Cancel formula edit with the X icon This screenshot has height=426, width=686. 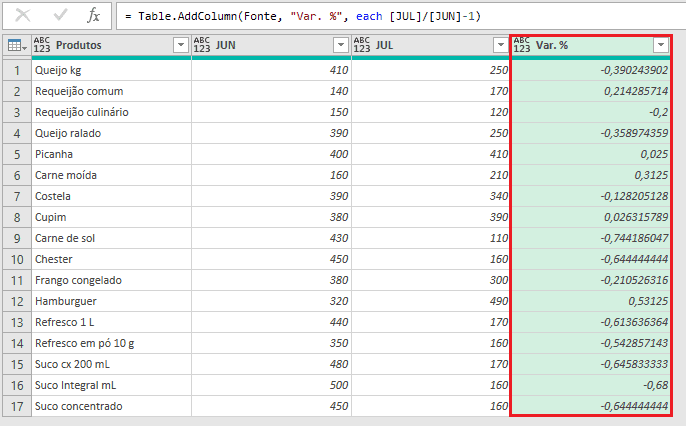[23, 16]
